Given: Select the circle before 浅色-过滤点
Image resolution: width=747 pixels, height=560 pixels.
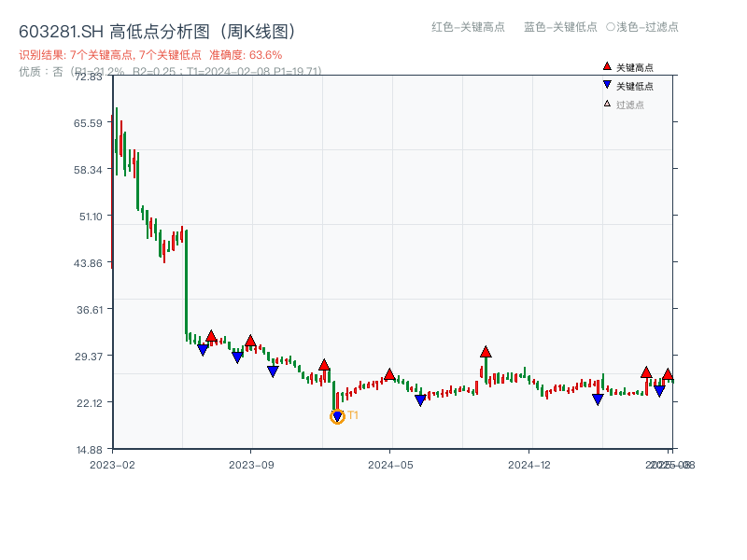Looking at the screenshot, I should click(610, 27).
